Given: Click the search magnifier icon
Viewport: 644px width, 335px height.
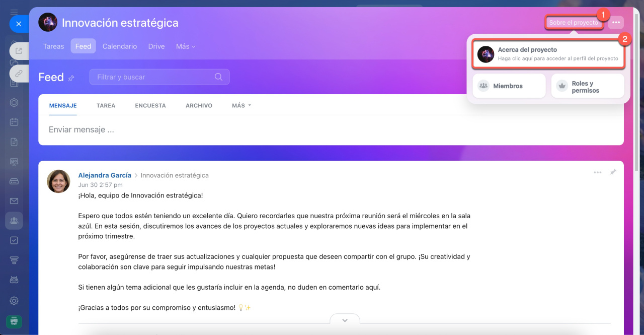Looking at the screenshot, I should [218, 77].
